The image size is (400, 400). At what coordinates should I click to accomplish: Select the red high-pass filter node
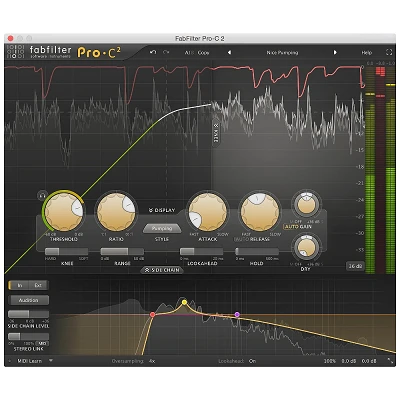point(152,314)
